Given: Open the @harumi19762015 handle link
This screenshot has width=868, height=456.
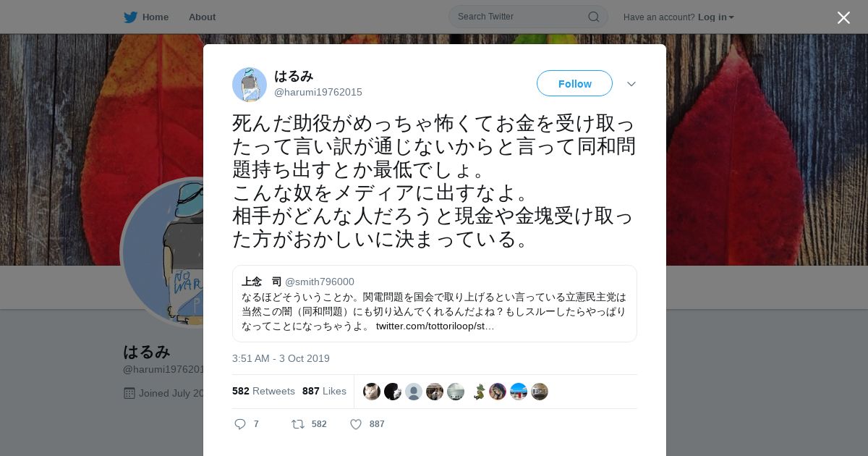Looking at the screenshot, I should pos(318,93).
